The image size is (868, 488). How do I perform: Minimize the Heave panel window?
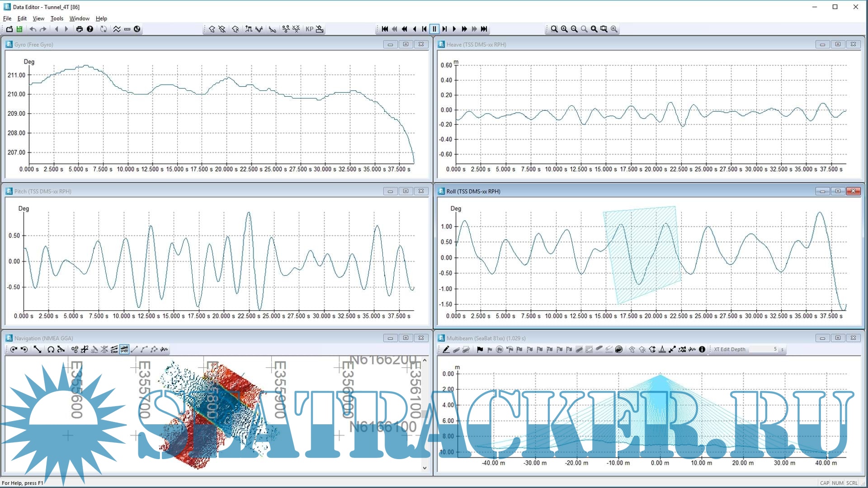click(x=822, y=44)
